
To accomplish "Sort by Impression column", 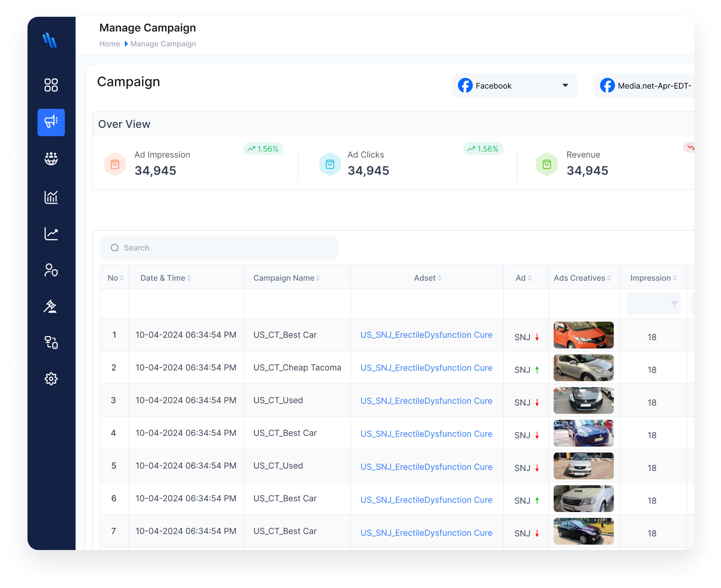I will 675,278.
